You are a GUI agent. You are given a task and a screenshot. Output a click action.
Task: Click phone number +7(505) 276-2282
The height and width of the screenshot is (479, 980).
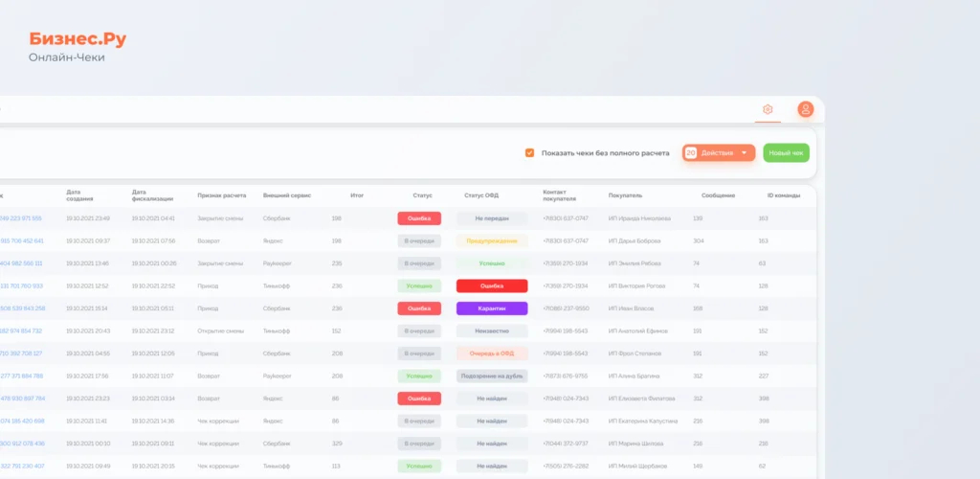pos(566,466)
